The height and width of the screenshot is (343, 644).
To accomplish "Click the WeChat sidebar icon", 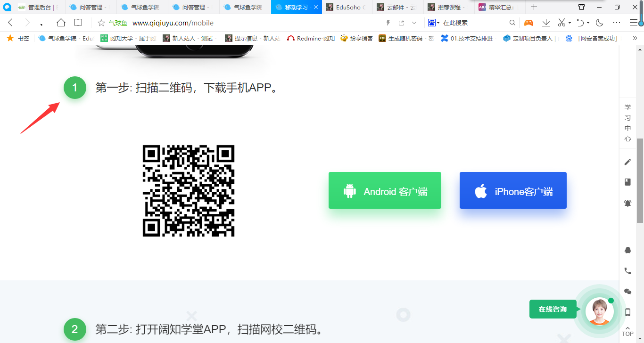I will tap(627, 292).
